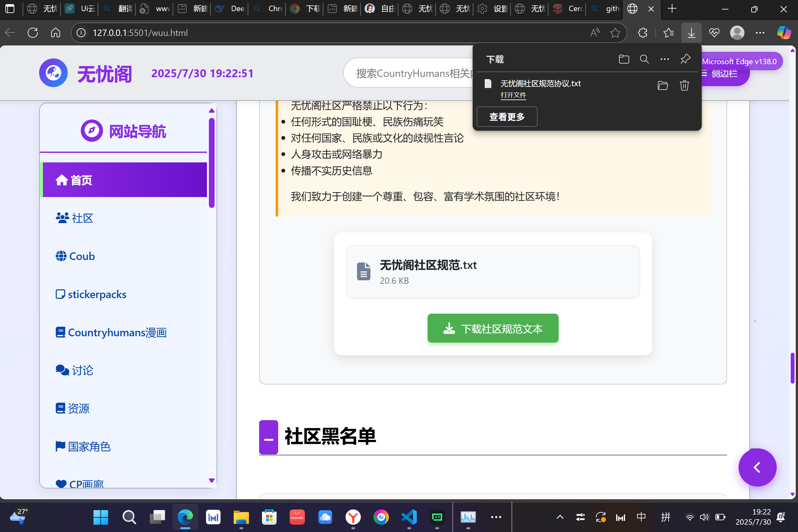Open the weather widget showing 27°
Screen dimensions: 798x532
pos(19,516)
